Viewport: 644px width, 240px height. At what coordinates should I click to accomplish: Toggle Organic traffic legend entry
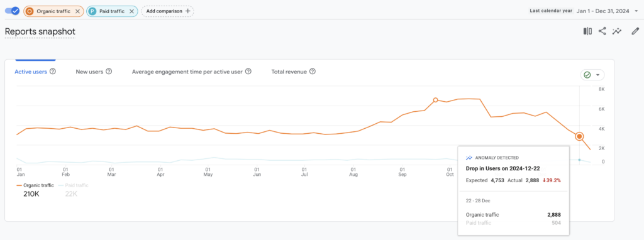coord(35,185)
